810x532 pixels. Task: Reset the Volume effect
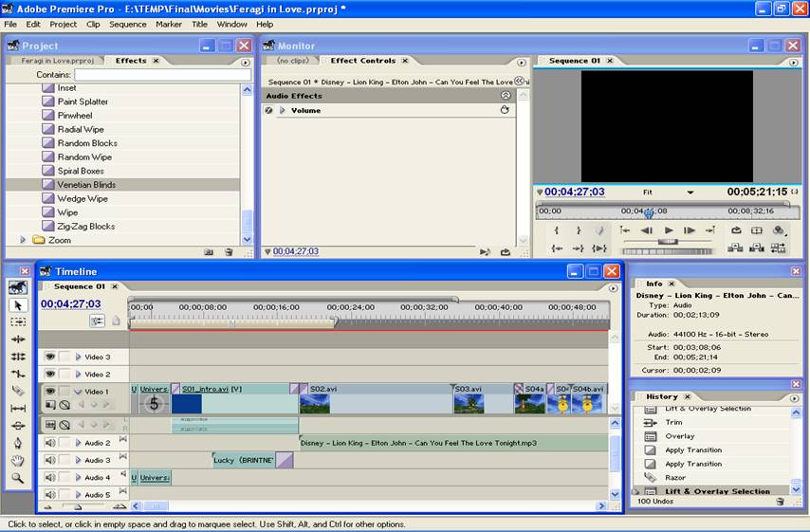click(x=505, y=110)
